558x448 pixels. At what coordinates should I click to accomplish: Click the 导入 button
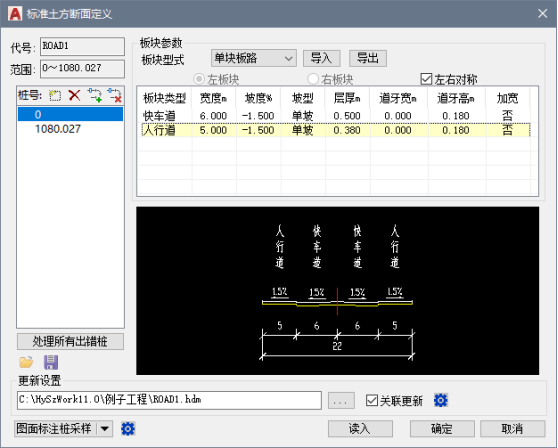click(322, 58)
